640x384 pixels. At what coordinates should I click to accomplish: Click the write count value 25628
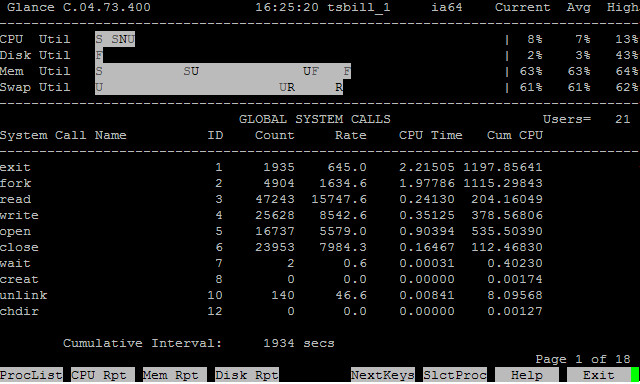(275, 215)
